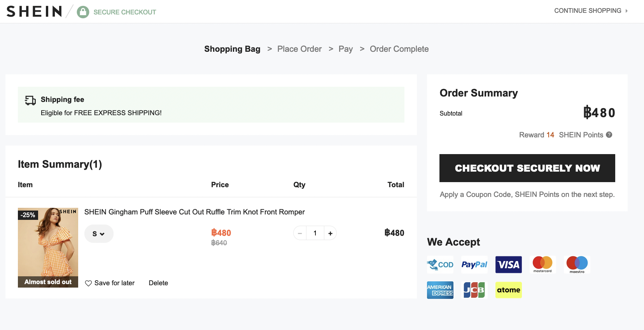644x330 pixels.
Task: Click the JCB payment icon
Action: pos(474,290)
